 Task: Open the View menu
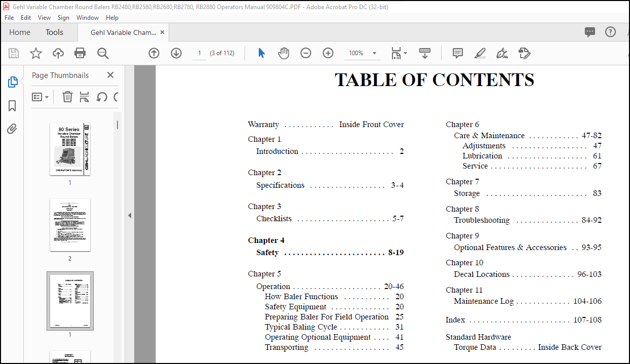[x=44, y=17]
